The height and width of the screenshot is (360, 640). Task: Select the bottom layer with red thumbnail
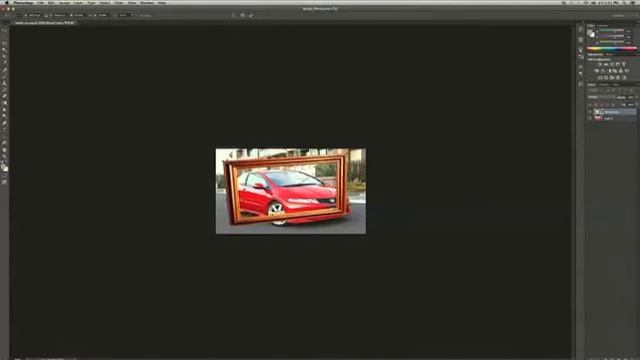point(612,118)
